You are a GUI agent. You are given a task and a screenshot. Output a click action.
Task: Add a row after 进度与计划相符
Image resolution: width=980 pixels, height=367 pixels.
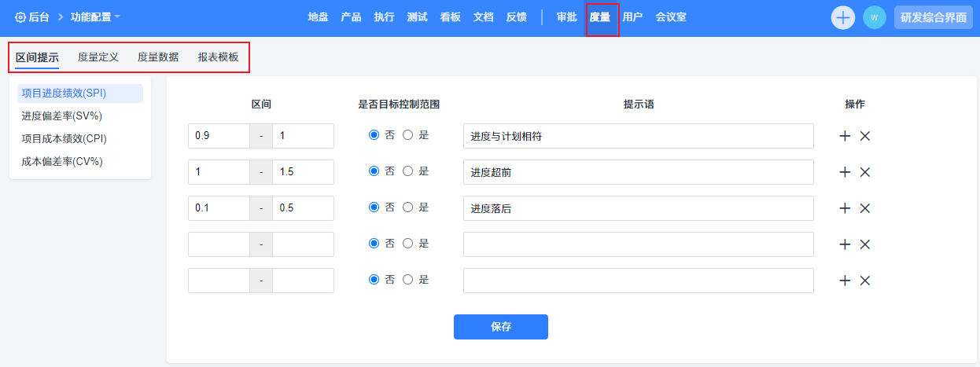coord(845,136)
